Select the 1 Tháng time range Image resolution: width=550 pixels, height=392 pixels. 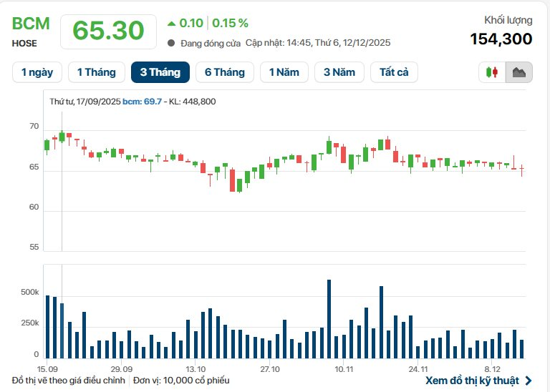pyautogui.click(x=96, y=72)
